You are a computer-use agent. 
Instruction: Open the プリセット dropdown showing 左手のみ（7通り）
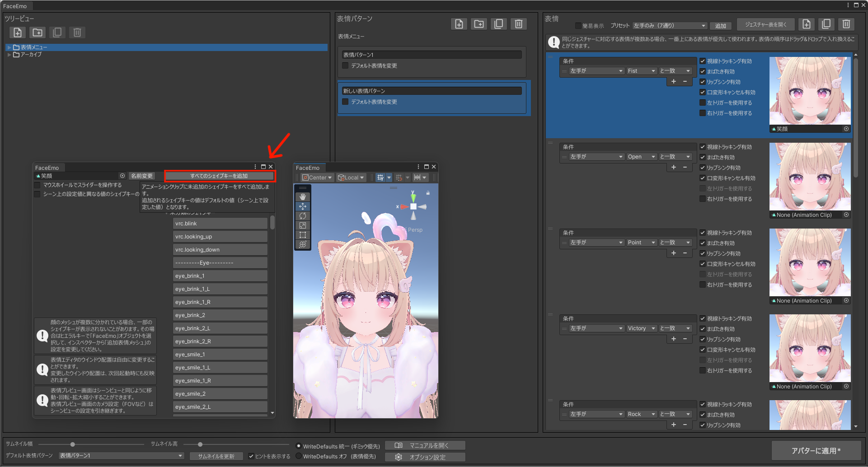pos(670,25)
